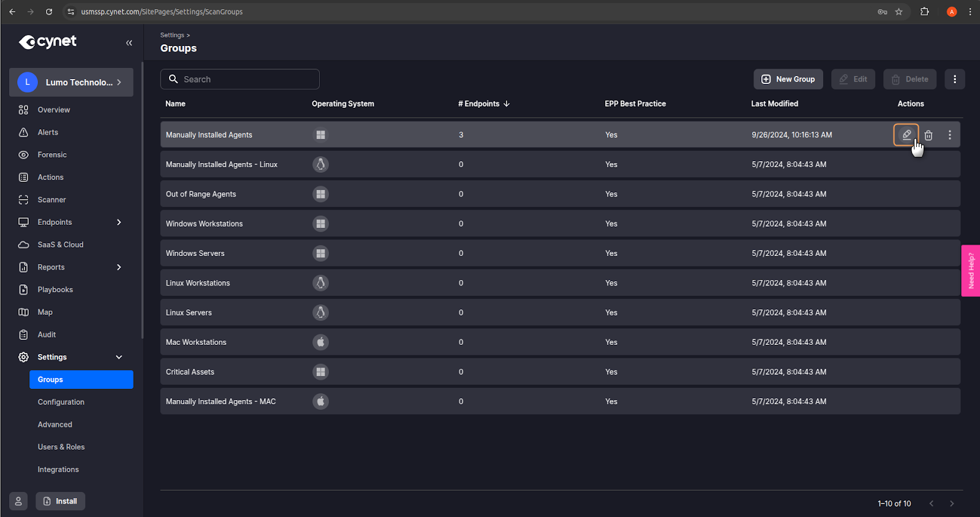980x517 pixels.
Task: Click the Install button
Action: 61,501
